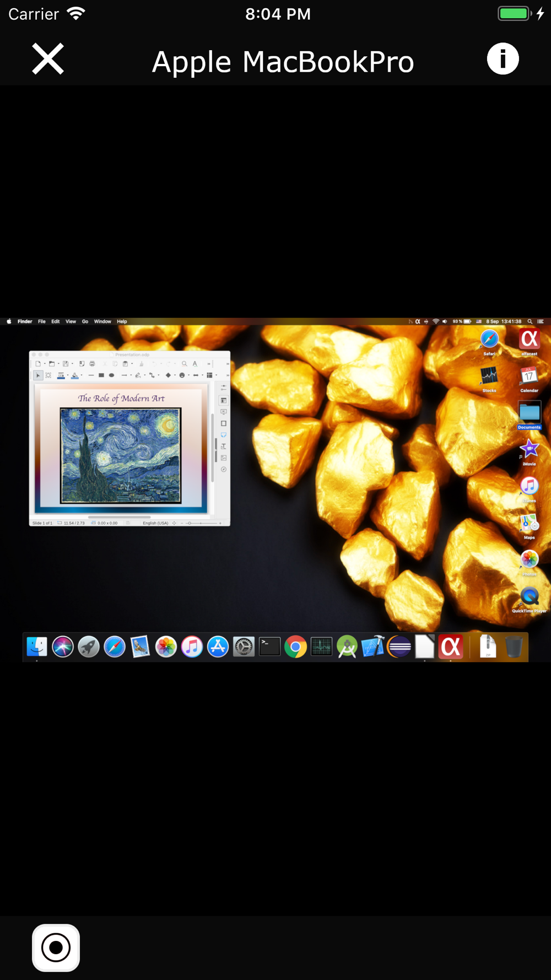Open Notification Center from the menu bar
Image resolution: width=551 pixels, height=980 pixels.
pos(541,321)
